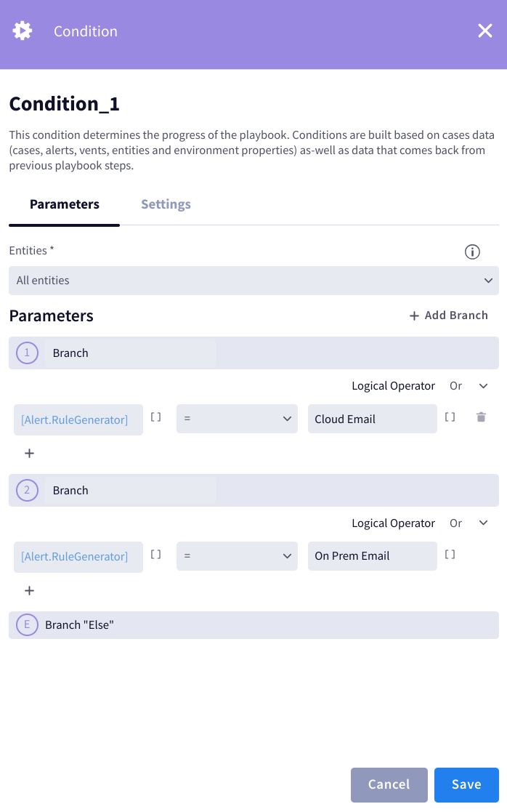The width and height of the screenshot is (507, 812).
Task: Expand the Logical Operator chevron in Branch 1
Action: (x=484, y=385)
